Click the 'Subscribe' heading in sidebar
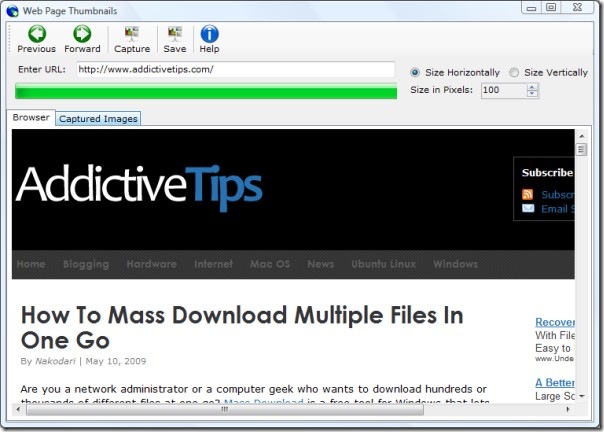Screen dimensions: 604x432 tap(547, 173)
